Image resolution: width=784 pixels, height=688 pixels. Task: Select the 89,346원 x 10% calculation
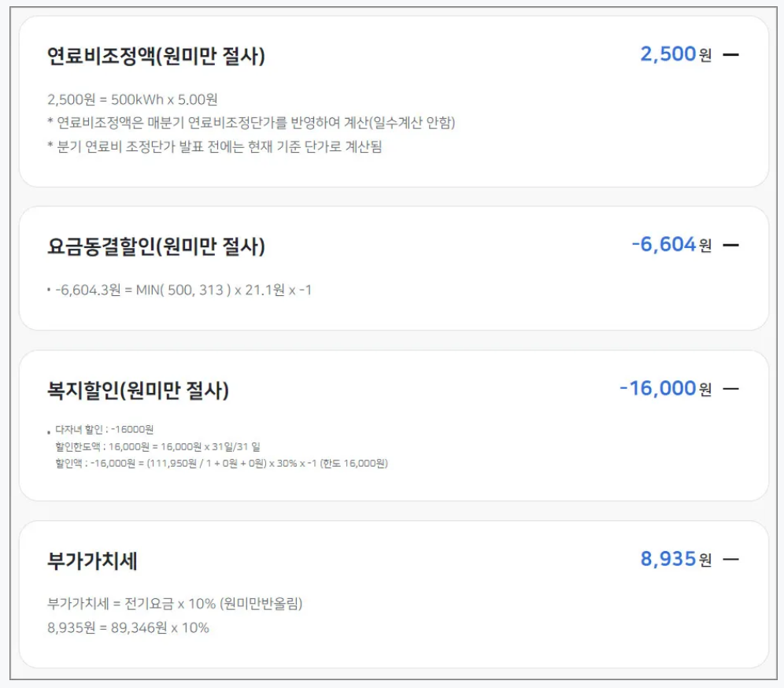pos(128,627)
